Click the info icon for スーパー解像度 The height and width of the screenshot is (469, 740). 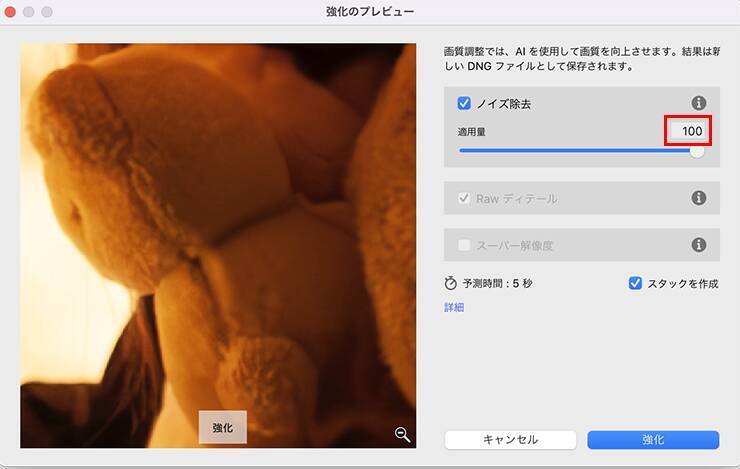pos(699,245)
